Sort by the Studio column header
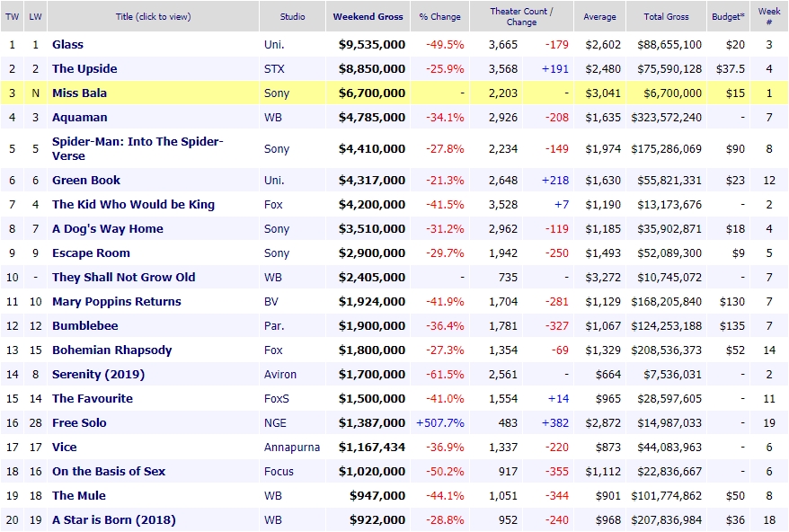This screenshot has height=532, width=789. pos(292,16)
